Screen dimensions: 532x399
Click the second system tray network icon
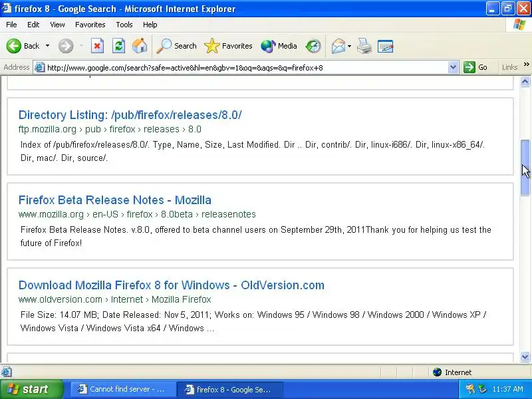pyautogui.click(x=481, y=389)
